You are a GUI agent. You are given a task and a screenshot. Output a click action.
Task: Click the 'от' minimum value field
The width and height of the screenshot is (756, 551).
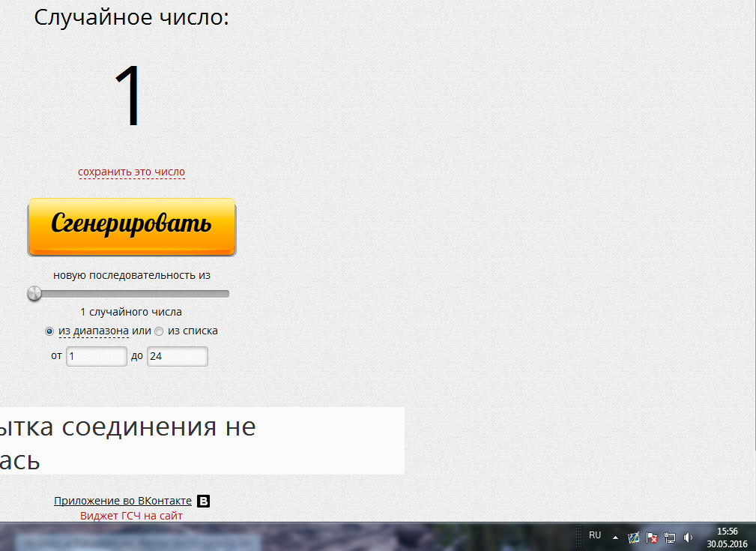pyautogui.click(x=97, y=357)
